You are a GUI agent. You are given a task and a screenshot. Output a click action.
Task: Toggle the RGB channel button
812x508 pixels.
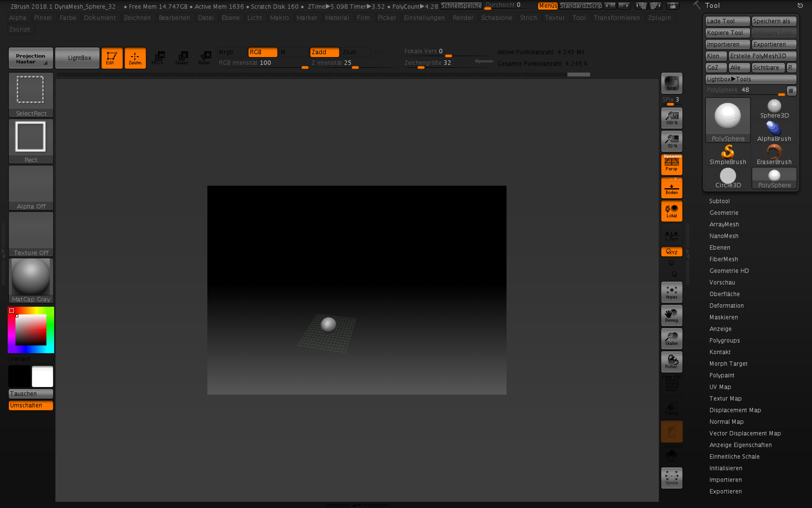tap(262, 52)
